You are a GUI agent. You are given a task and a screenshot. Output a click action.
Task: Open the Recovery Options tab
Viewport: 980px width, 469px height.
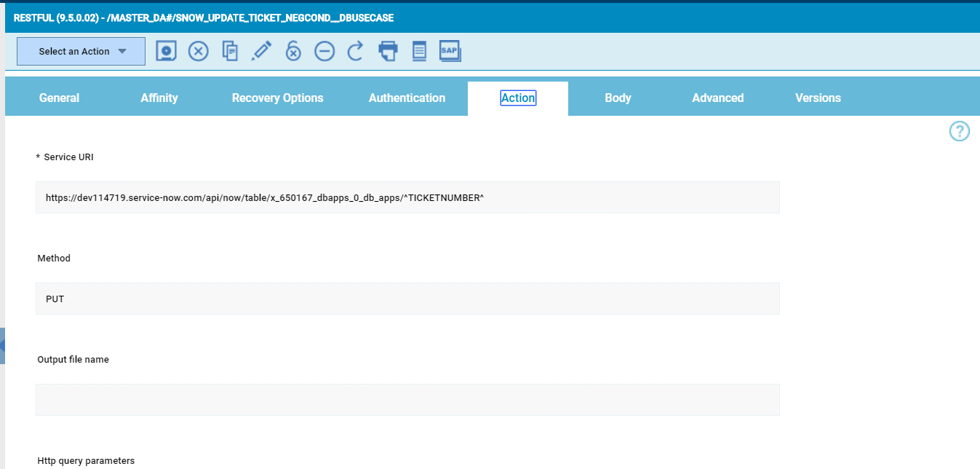point(277,98)
